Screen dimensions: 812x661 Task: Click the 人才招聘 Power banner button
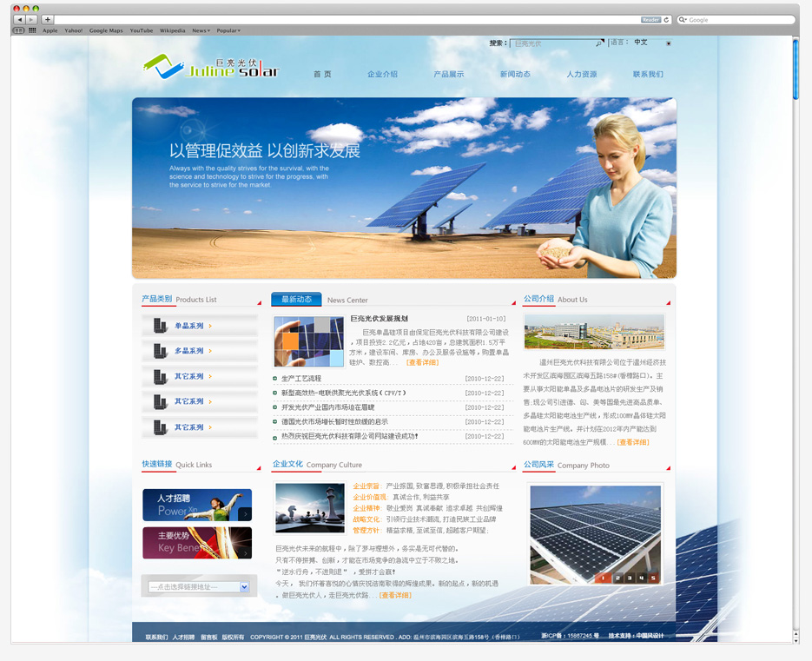(x=197, y=505)
